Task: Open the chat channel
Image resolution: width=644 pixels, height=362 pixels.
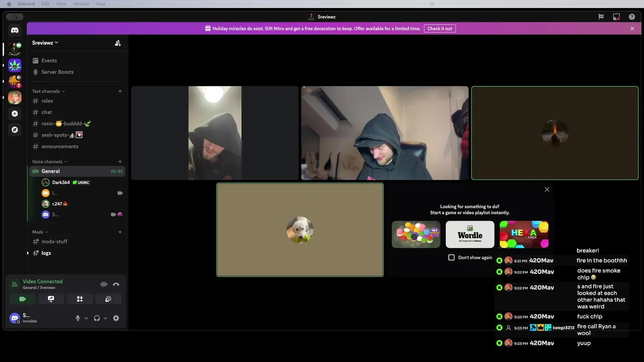Action: coord(77,112)
